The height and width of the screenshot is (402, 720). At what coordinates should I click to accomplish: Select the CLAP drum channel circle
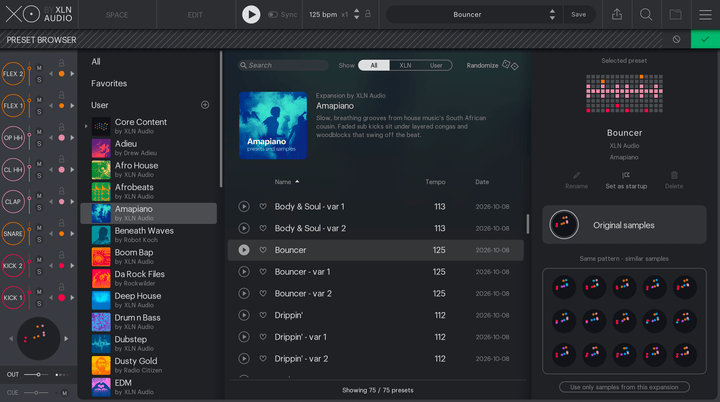point(13,201)
